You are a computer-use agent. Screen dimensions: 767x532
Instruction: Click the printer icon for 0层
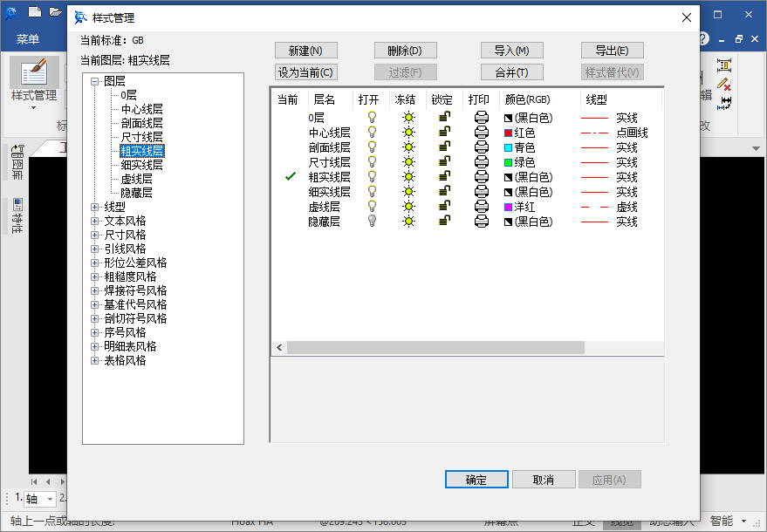[x=482, y=118]
